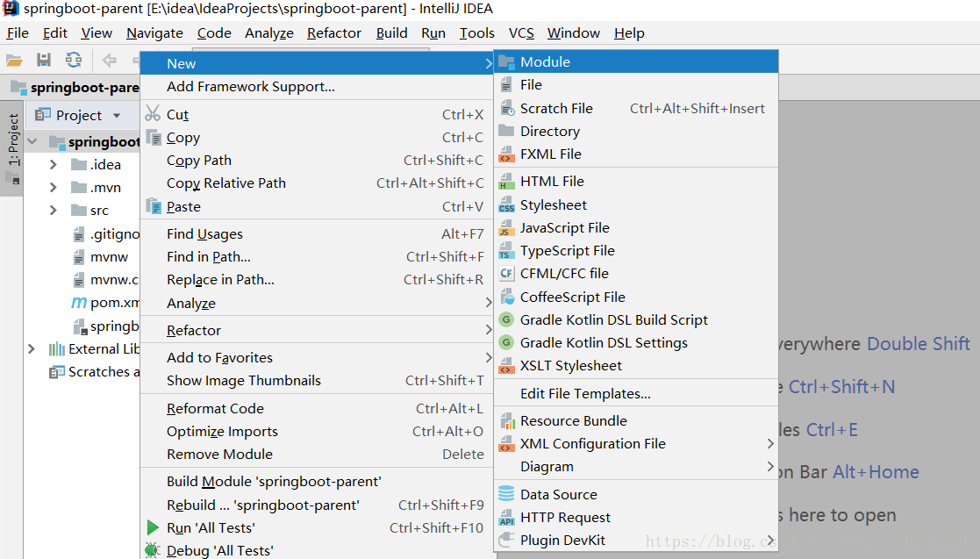980x559 pixels.
Task: Select mvnw file in project tree
Action: click(x=101, y=257)
